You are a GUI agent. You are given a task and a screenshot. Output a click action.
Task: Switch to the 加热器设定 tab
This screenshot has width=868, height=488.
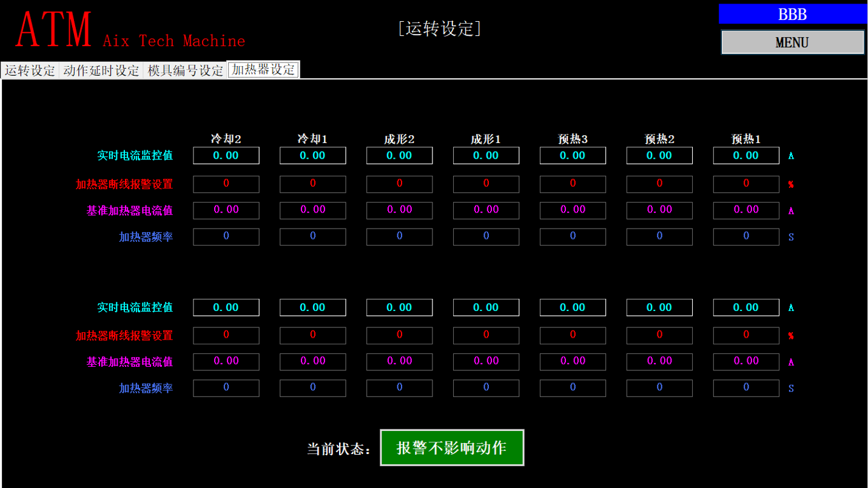[263, 69]
